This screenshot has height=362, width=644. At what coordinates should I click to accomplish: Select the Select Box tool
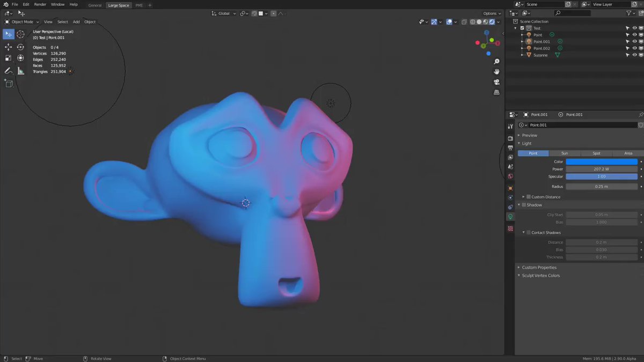(8, 34)
